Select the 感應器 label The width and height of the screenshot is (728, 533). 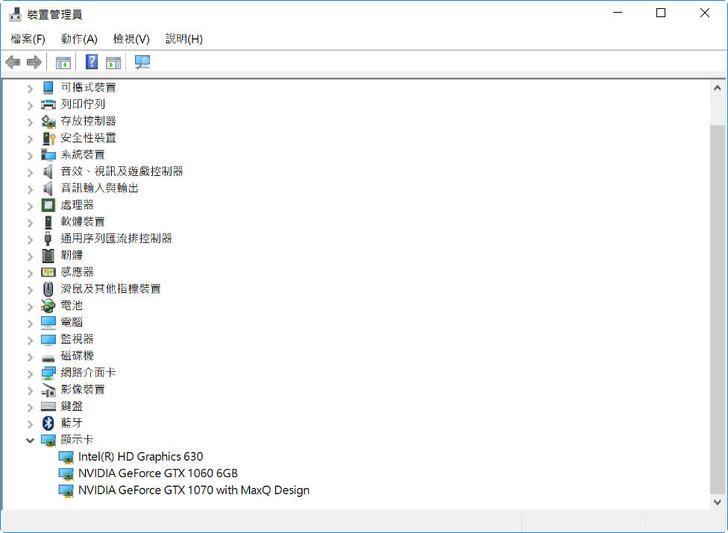(x=77, y=272)
